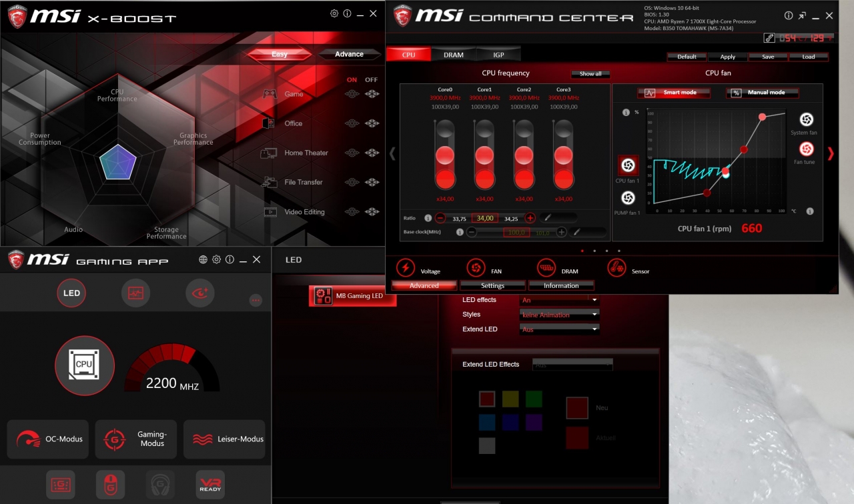Viewport: 854px width, 504px height.
Task: Select the LED circle in Gaming App
Action: 71,293
